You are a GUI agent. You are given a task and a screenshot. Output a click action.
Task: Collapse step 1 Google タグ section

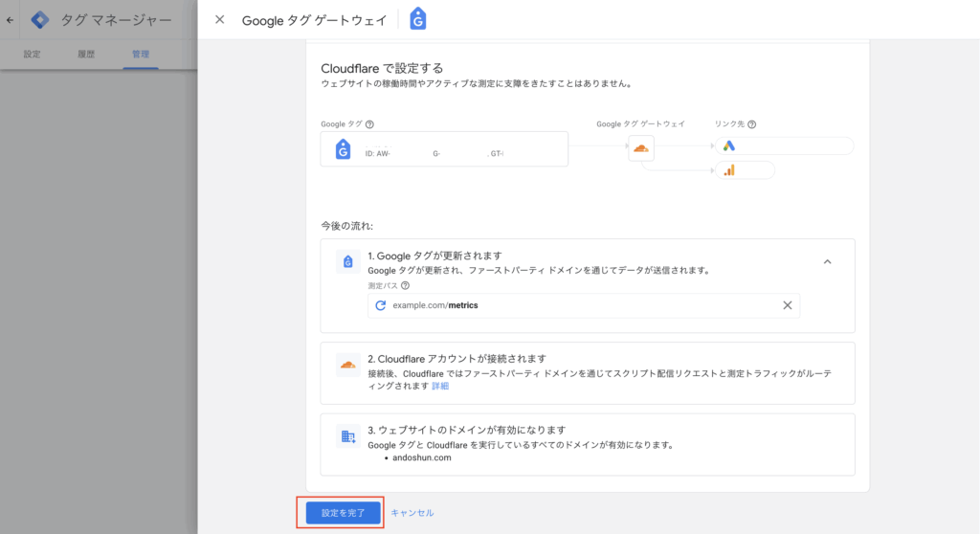(827, 262)
